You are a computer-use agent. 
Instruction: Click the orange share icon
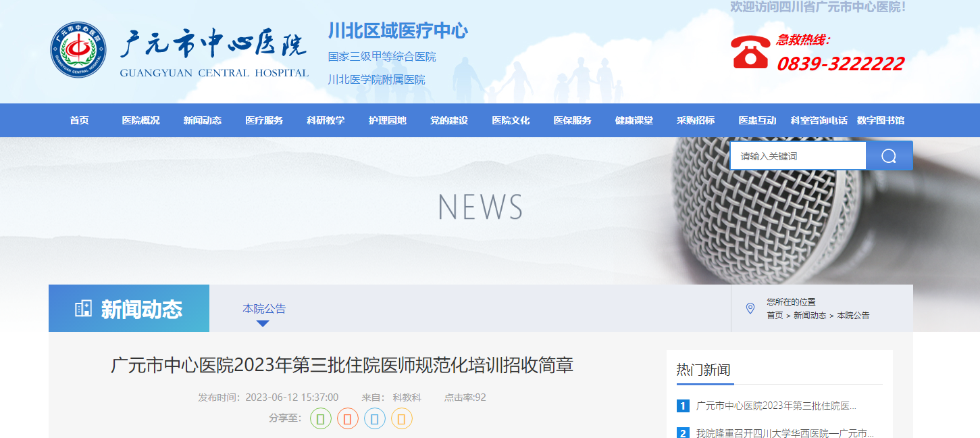coord(402,419)
